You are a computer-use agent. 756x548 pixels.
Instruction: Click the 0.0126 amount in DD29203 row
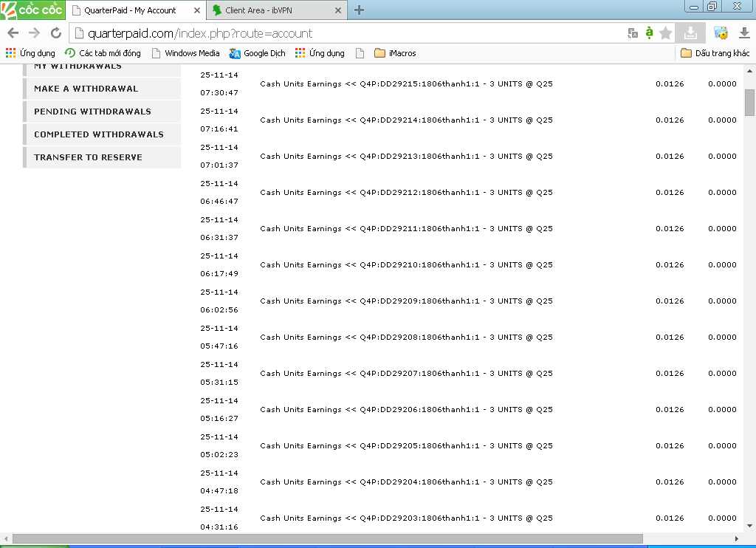pos(670,518)
